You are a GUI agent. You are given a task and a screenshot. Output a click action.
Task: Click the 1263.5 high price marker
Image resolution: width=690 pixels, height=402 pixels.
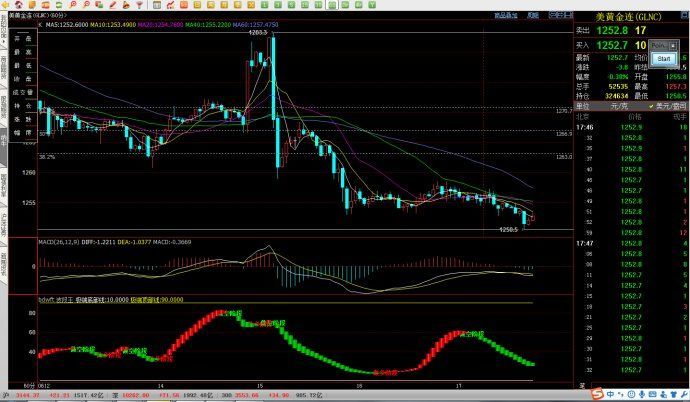(x=258, y=32)
